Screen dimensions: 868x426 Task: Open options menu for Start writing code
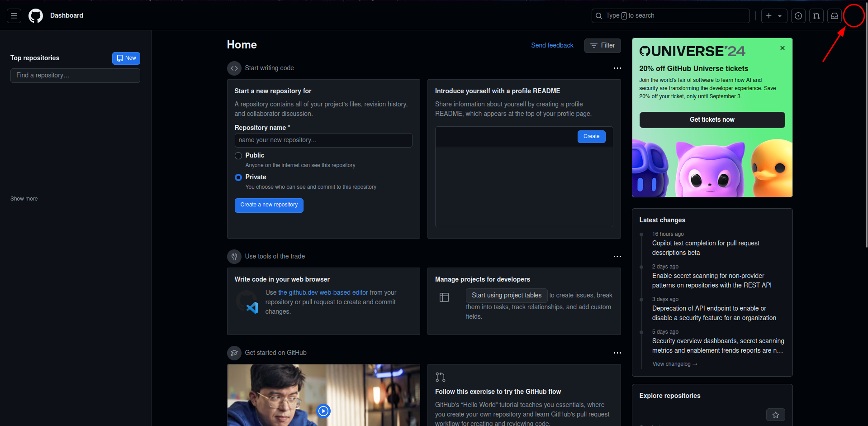click(617, 68)
